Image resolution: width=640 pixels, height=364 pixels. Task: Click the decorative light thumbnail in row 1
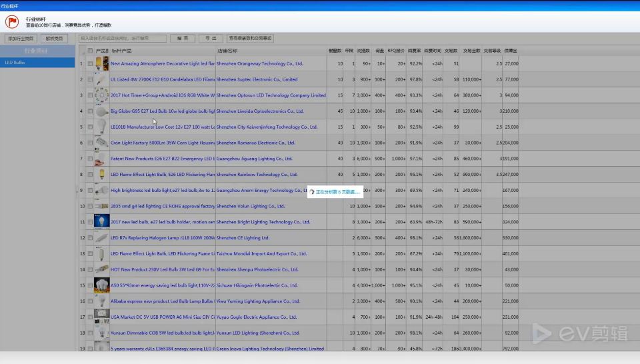pos(101,63)
